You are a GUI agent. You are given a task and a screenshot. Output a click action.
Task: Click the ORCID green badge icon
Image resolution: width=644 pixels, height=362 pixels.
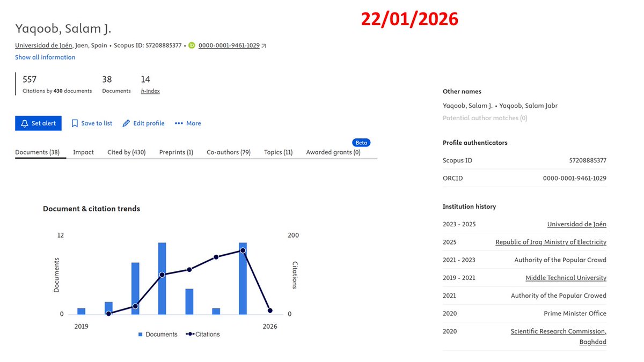192,46
